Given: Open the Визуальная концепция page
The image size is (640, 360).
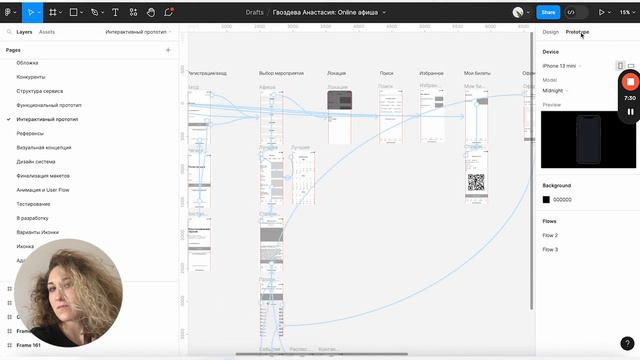Looking at the screenshot, I should (44, 147).
